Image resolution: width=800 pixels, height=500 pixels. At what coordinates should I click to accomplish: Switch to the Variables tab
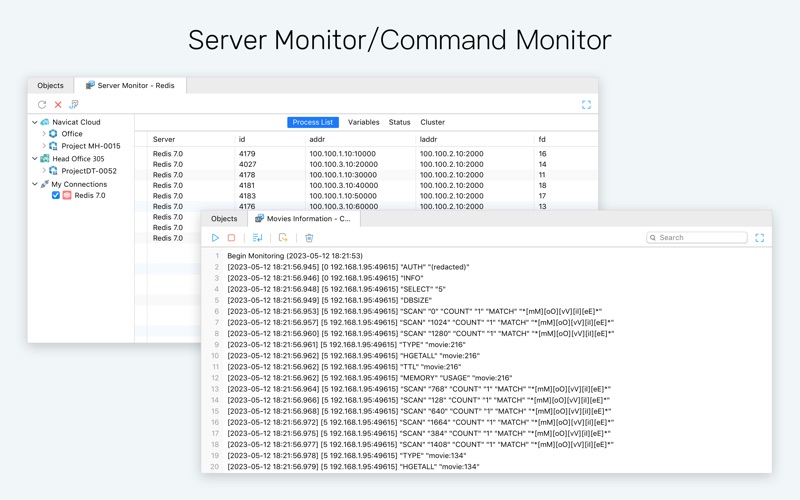point(364,122)
